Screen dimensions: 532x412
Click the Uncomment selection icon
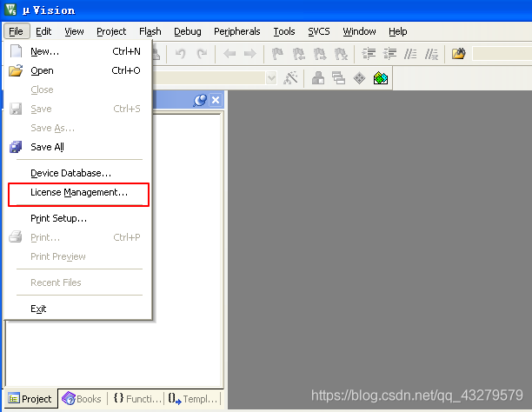tap(431, 54)
